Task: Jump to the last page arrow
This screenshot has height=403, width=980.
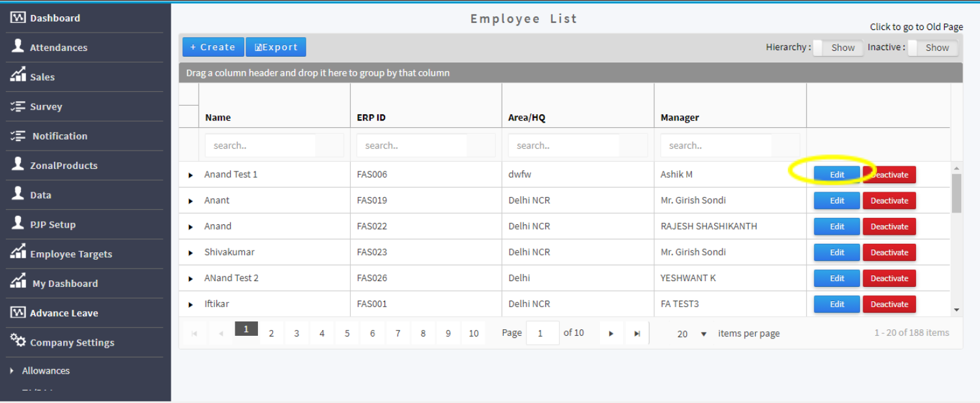Action: tap(637, 333)
